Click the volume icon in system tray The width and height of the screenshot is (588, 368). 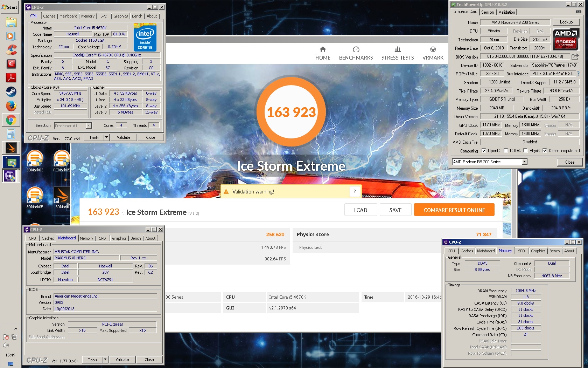[6, 345]
